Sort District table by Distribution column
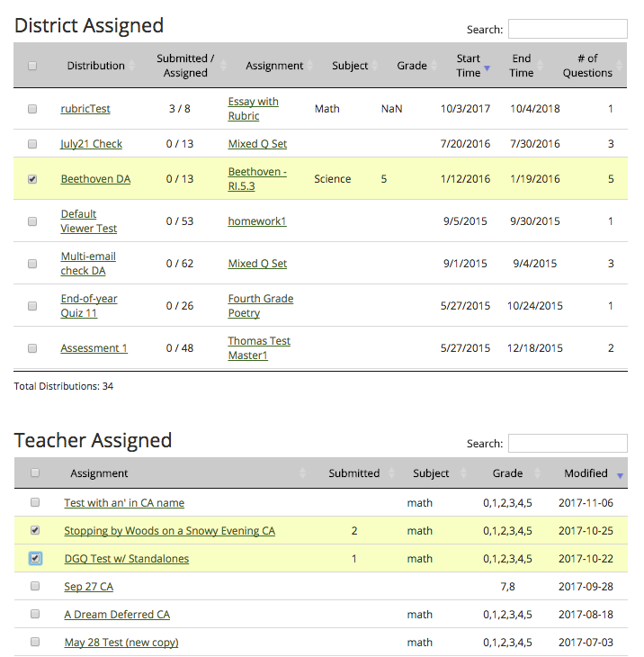Screen dimensions: 644x657 point(96,66)
